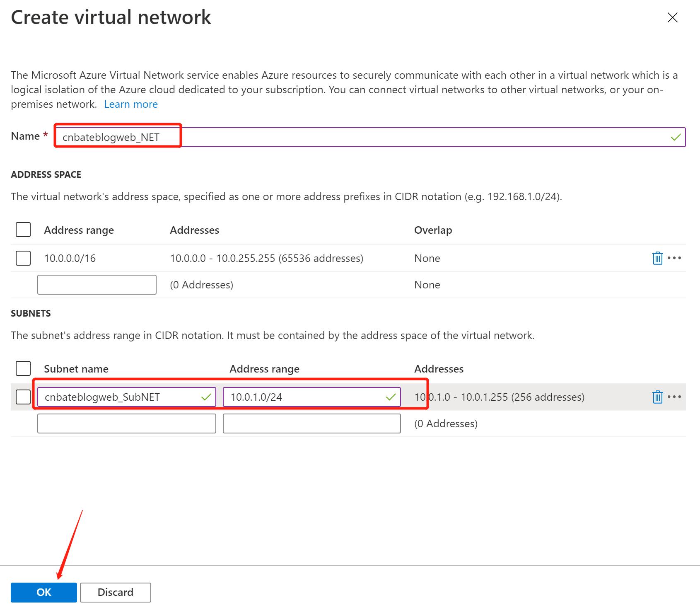Click the empty new subnet name field
The image size is (700, 605).
click(x=126, y=423)
